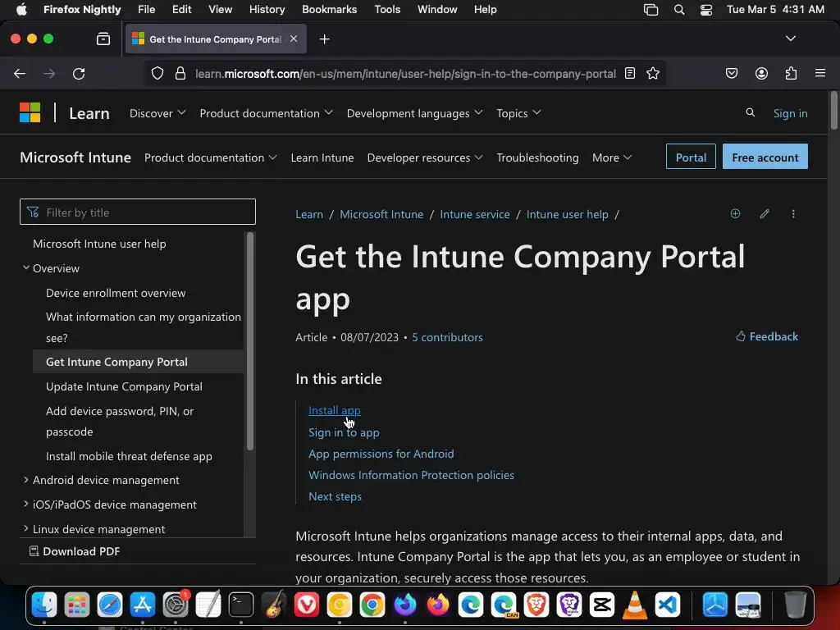Open Intune user help breadcrumb

tap(568, 214)
